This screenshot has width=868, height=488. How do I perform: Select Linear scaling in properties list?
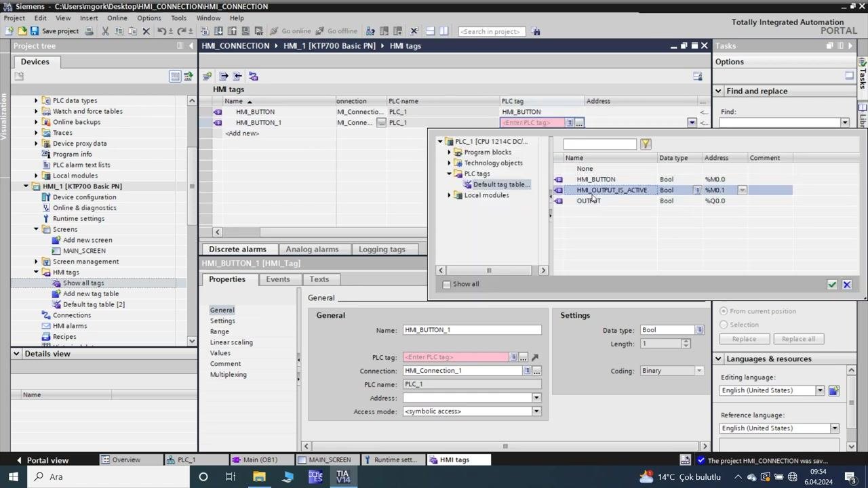[231, 342]
